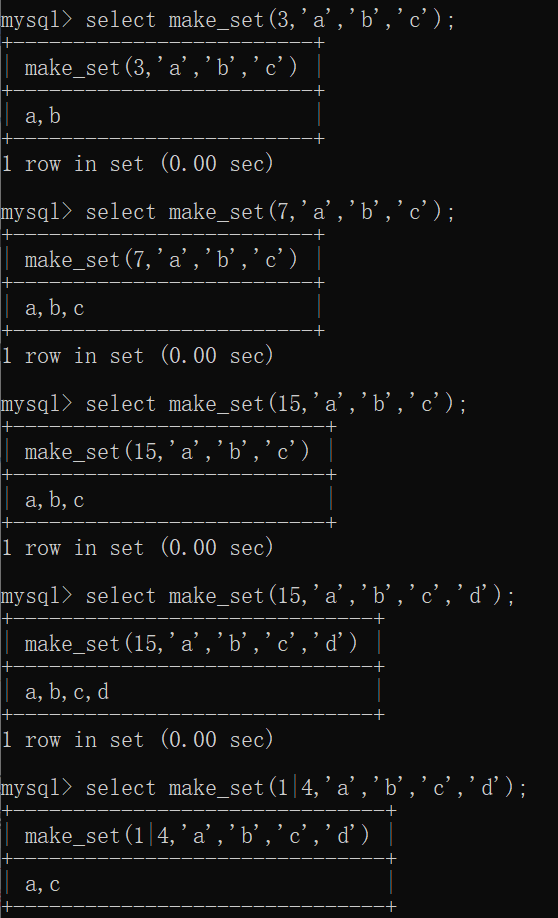This screenshot has height=918, width=558.
Task: Click the last mysql> prompt text
Action: click(x=36, y=788)
